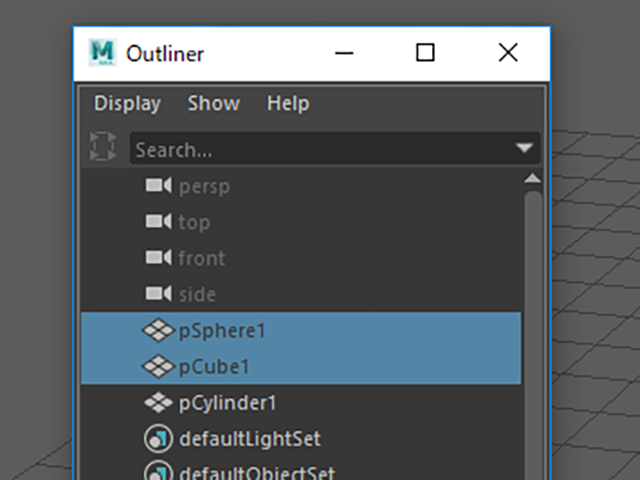Select the defaultLightSet item
This screenshot has width=640, height=480.
pyautogui.click(x=301, y=439)
